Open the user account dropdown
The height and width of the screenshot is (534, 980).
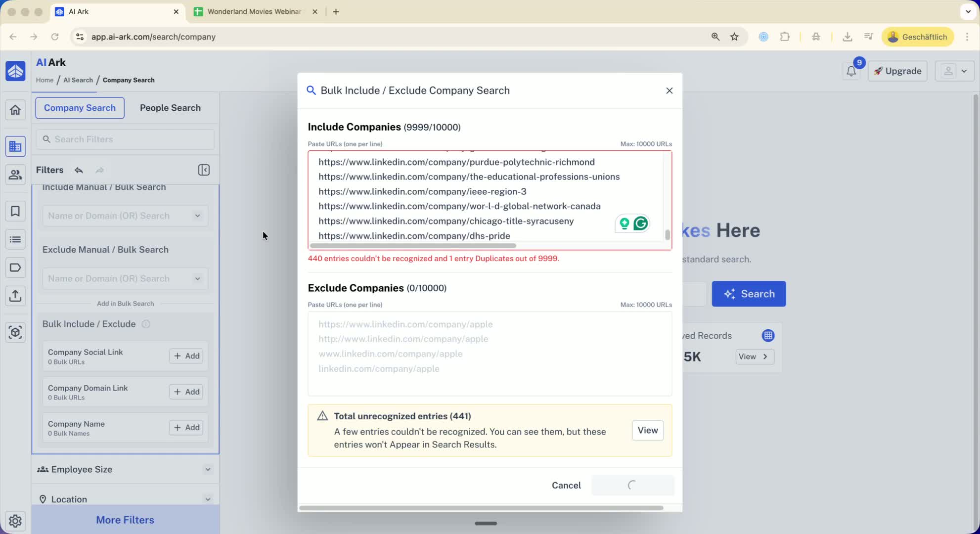(954, 71)
